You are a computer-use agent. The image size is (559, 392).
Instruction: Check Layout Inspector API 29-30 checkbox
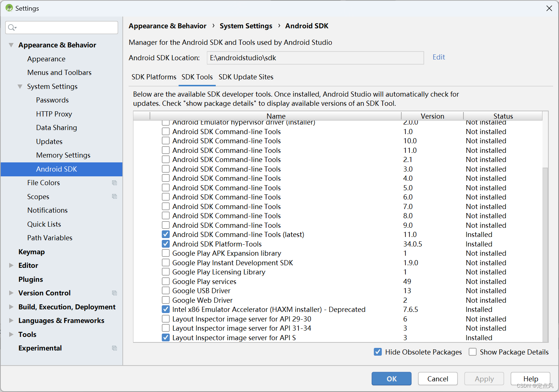(x=166, y=319)
